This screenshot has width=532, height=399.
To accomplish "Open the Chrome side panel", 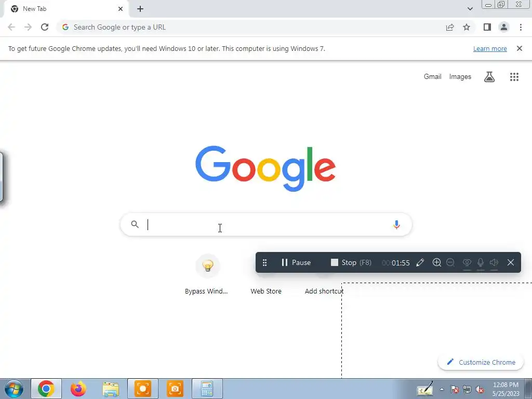I will pos(487,27).
